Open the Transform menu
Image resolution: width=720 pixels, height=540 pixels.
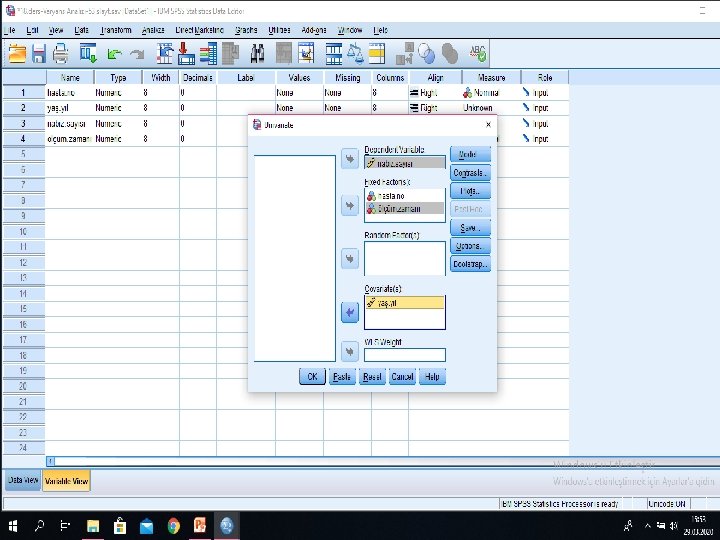pyautogui.click(x=116, y=30)
